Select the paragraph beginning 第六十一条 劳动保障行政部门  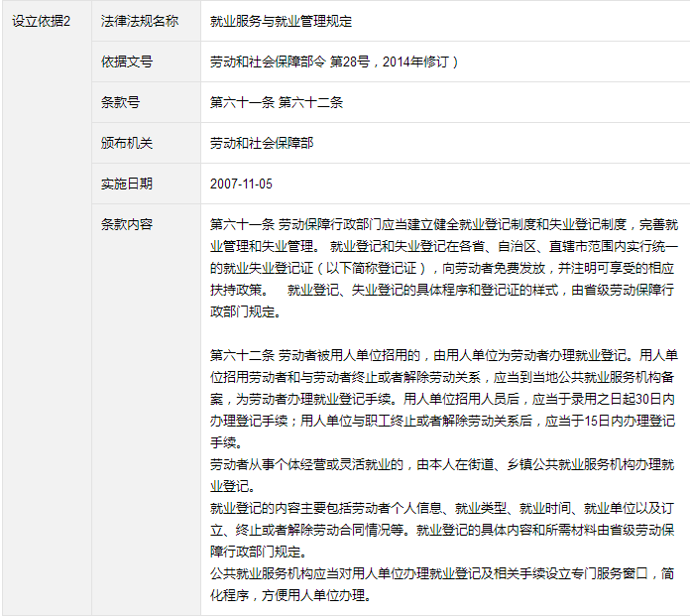444,268
